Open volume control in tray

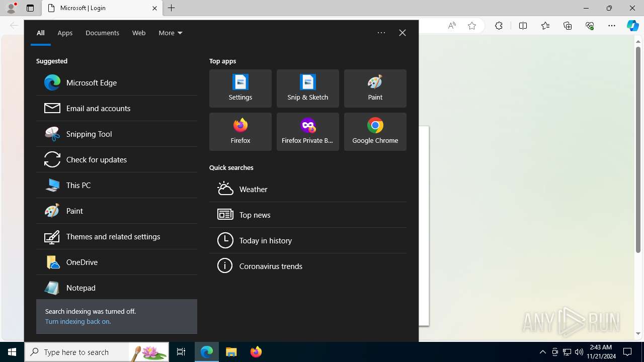click(x=579, y=352)
